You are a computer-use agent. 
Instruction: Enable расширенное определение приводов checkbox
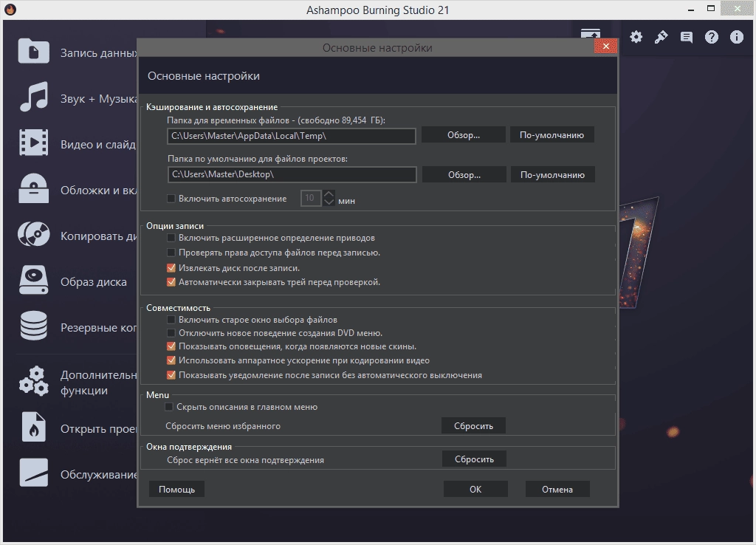tap(171, 237)
